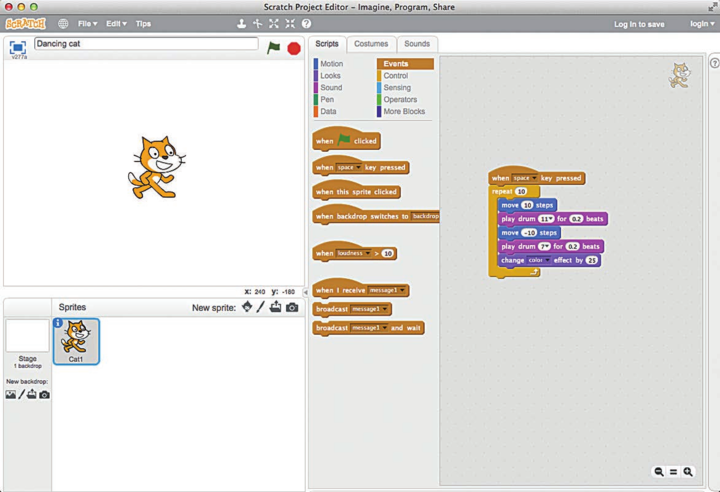Viewport: 720px width, 492px height.
Task: Take a new sprite photo from the camera
Action: [x=292, y=308]
